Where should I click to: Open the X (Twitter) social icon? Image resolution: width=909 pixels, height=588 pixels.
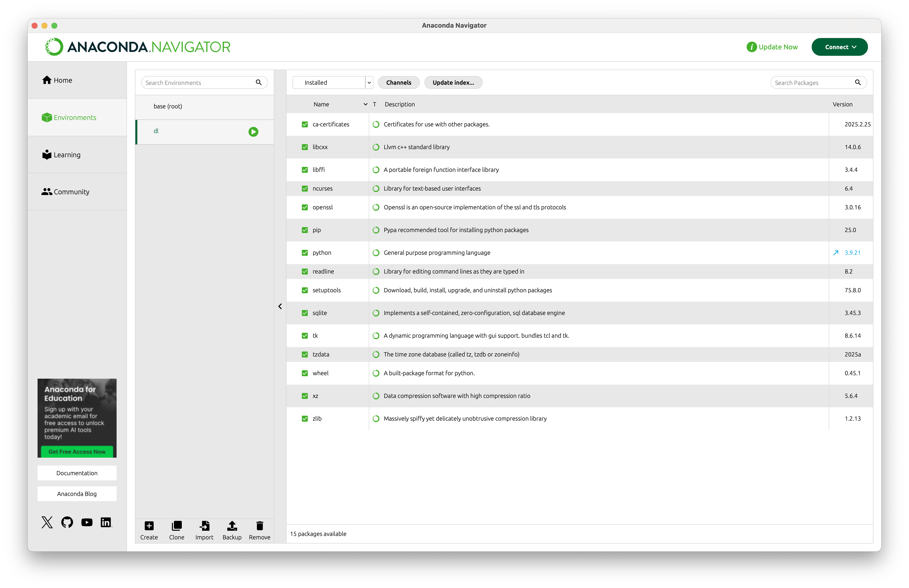coord(47,522)
